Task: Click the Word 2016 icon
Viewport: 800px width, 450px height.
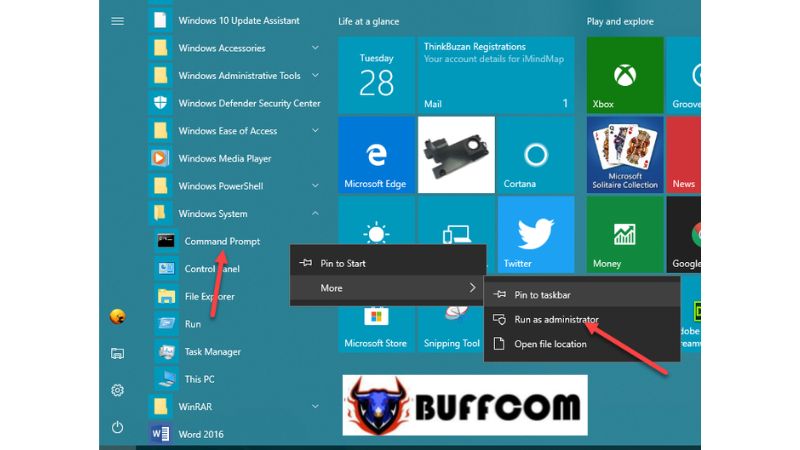Action: pos(160,434)
